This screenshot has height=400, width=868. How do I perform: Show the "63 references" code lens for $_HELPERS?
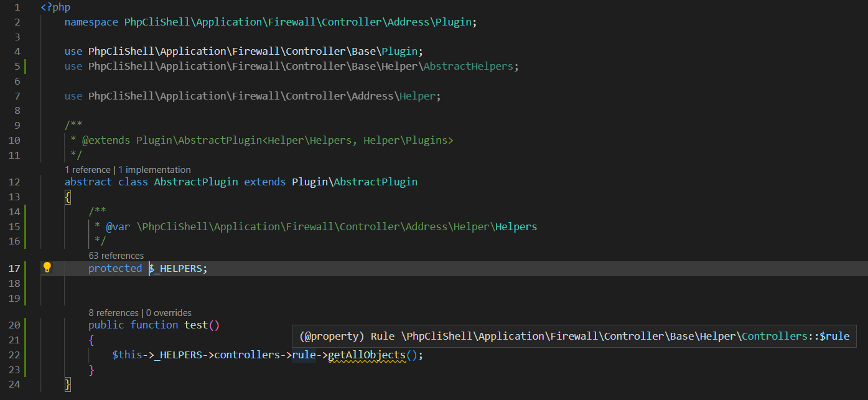coord(116,255)
